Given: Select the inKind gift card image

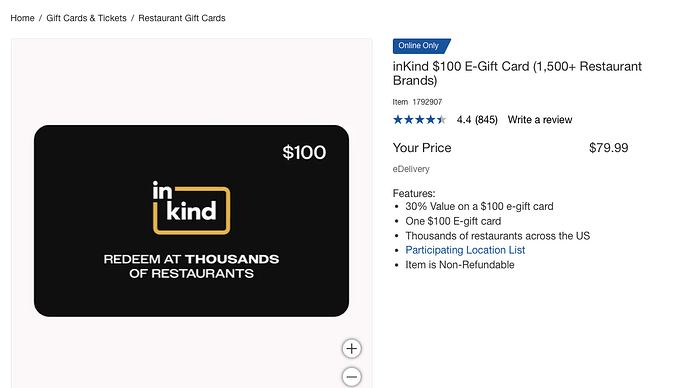Looking at the screenshot, I should coord(191,221).
